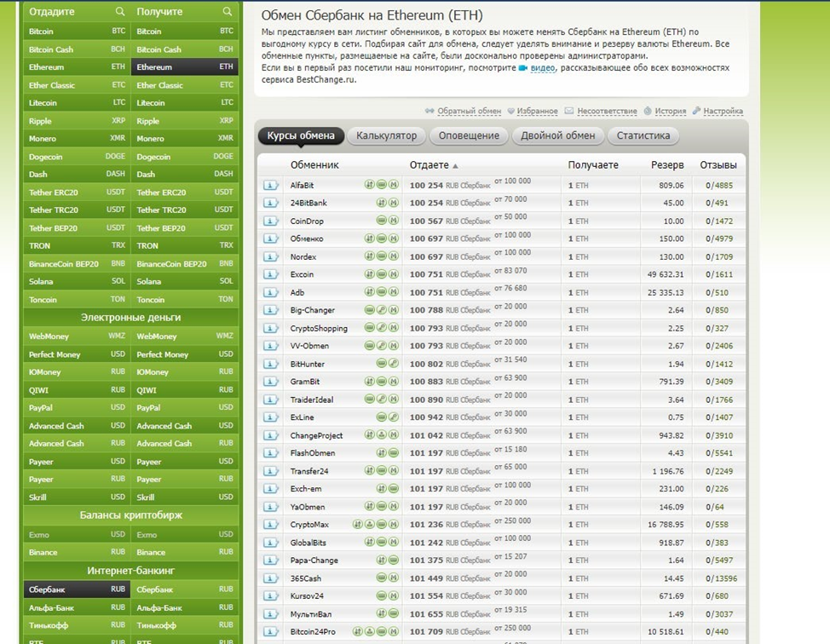Open the info icon for the Excoin row
The height and width of the screenshot is (644, 830).
[x=270, y=274]
